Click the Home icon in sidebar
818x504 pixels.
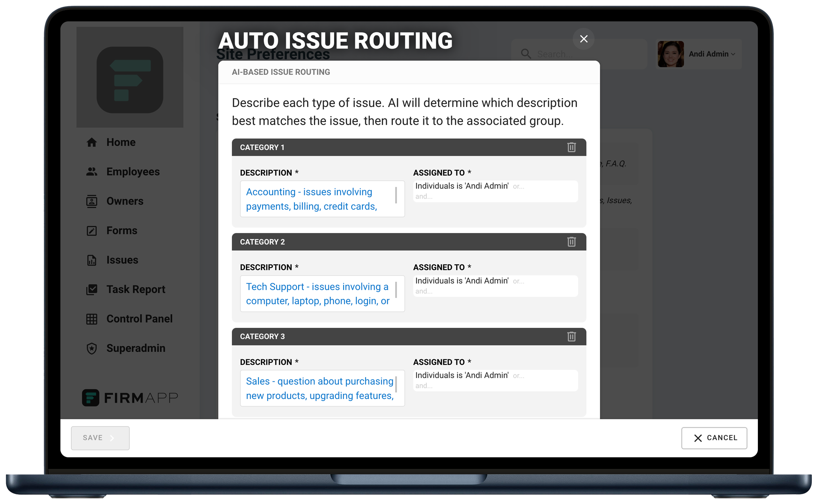click(x=92, y=142)
